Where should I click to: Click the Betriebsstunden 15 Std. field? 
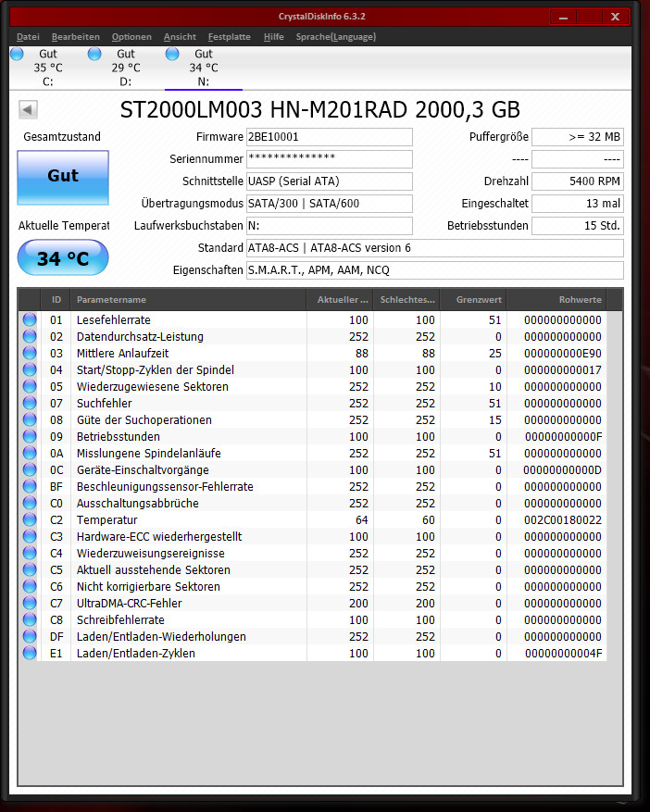(578, 226)
